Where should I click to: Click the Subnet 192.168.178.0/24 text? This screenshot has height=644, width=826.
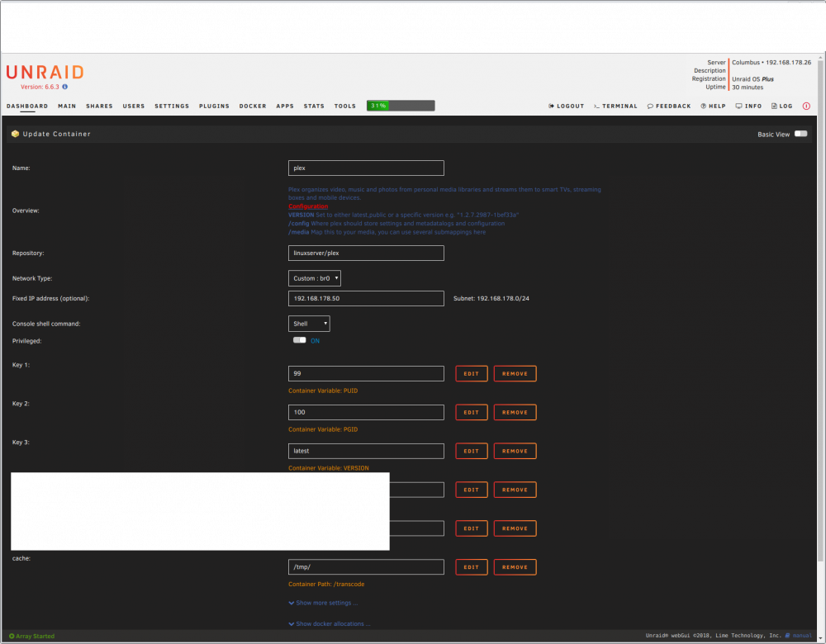pos(491,298)
